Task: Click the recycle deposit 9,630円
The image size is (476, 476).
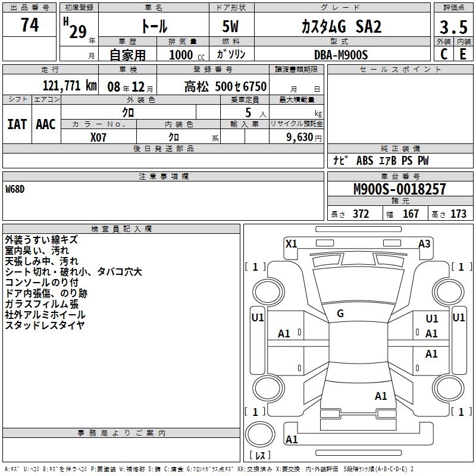Action: point(304,137)
